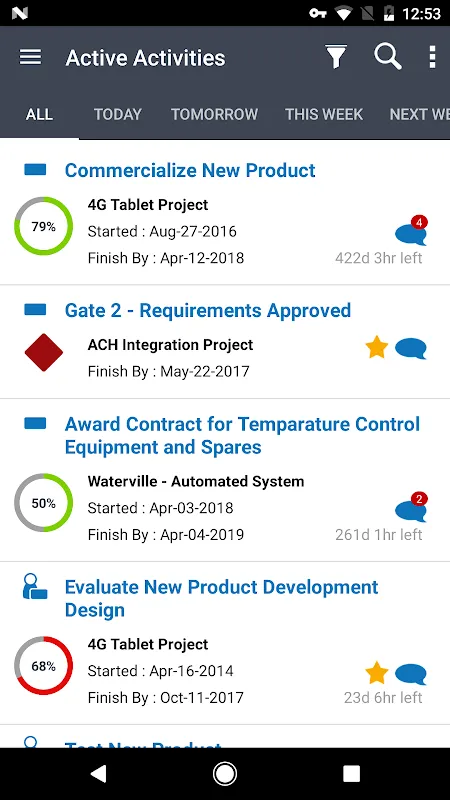Open search with the magnifier icon
This screenshot has height=800, width=450.
pyautogui.click(x=388, y=57)
